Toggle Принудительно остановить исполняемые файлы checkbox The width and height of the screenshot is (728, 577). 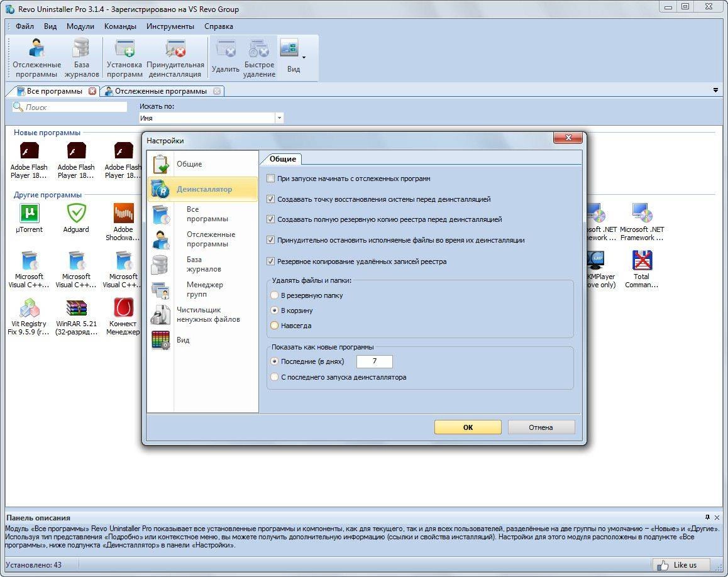(271, 240)
